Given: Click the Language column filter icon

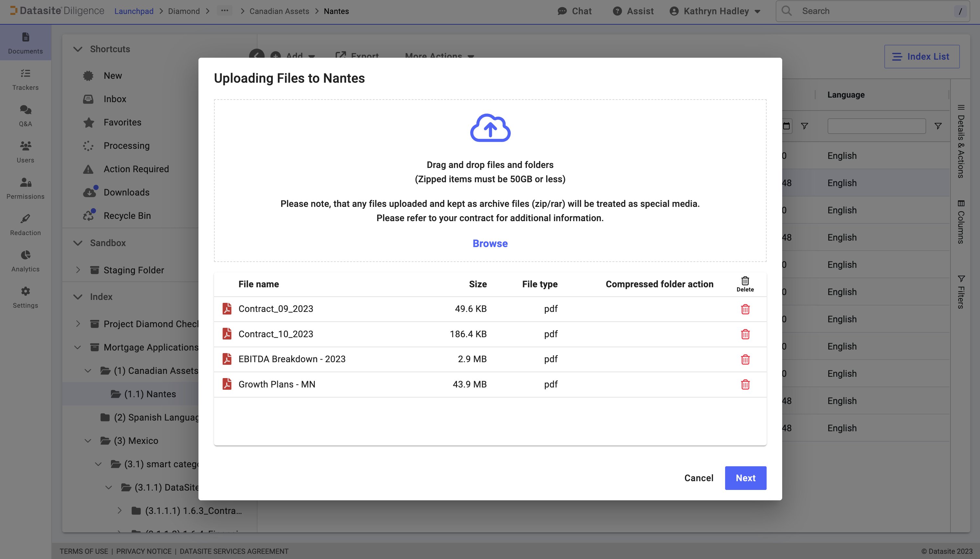Looking at the screenshot, I should [x=938, y=126].
